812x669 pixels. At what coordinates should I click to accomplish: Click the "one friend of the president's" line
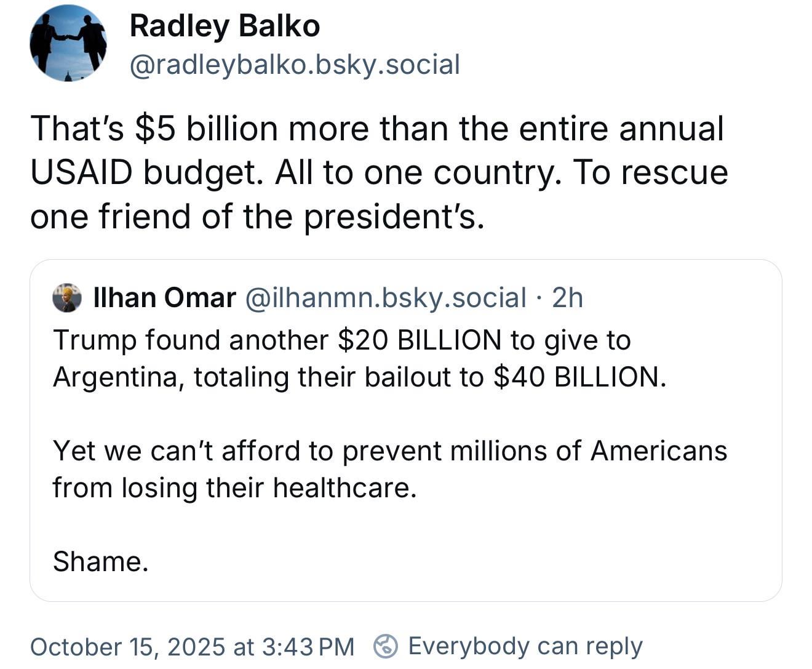pos(257,217)
